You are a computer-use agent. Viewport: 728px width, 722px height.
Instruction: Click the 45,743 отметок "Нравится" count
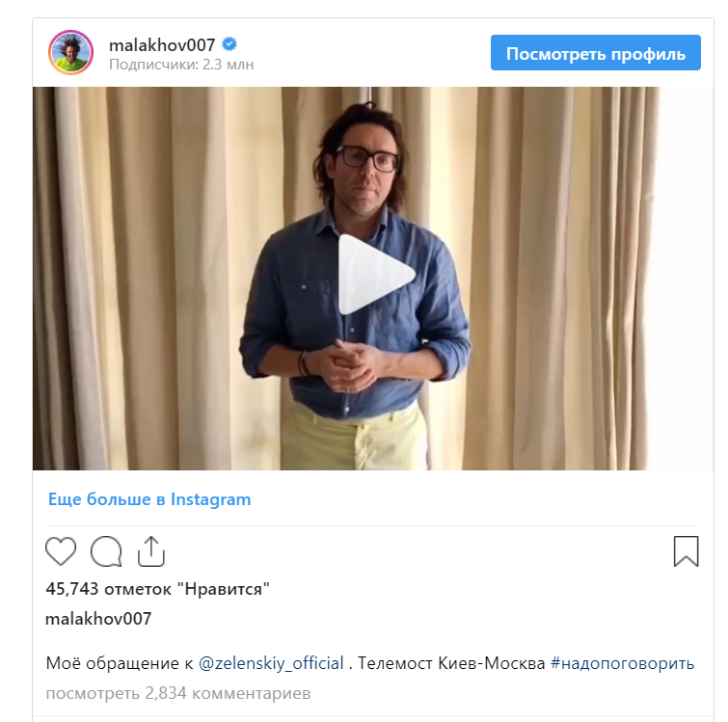tap(157, 589)
